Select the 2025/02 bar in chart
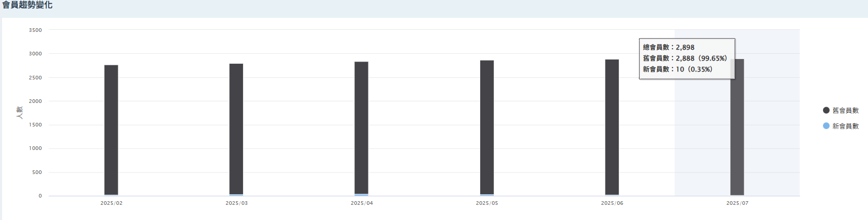Viewport: 868px width, 220px height. (111, 131)
